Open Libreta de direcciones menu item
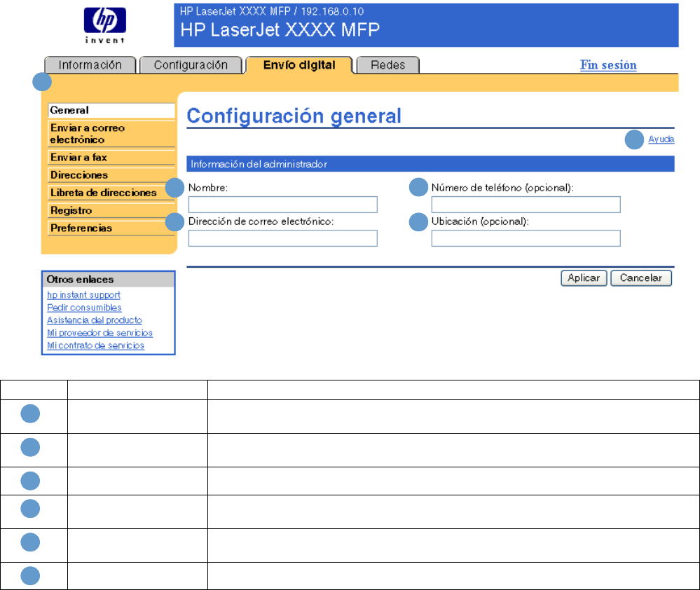700x590 pixels. [x=111, y=193]
